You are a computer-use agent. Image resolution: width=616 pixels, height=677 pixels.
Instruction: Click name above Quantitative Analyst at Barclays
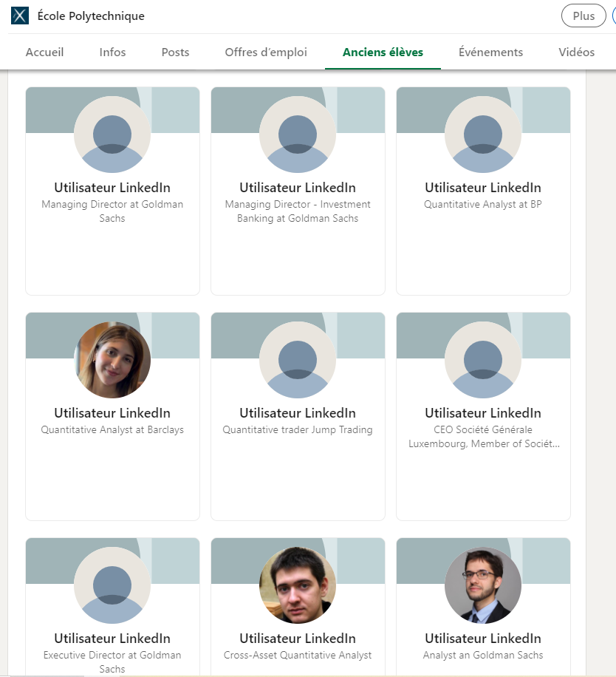click(112, 412)
